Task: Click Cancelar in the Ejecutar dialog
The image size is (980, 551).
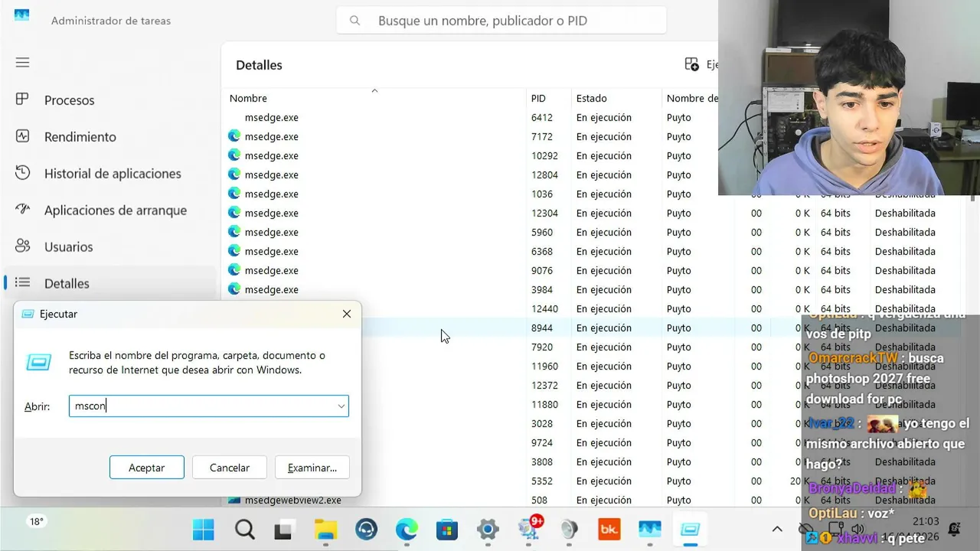Action: 230,468
